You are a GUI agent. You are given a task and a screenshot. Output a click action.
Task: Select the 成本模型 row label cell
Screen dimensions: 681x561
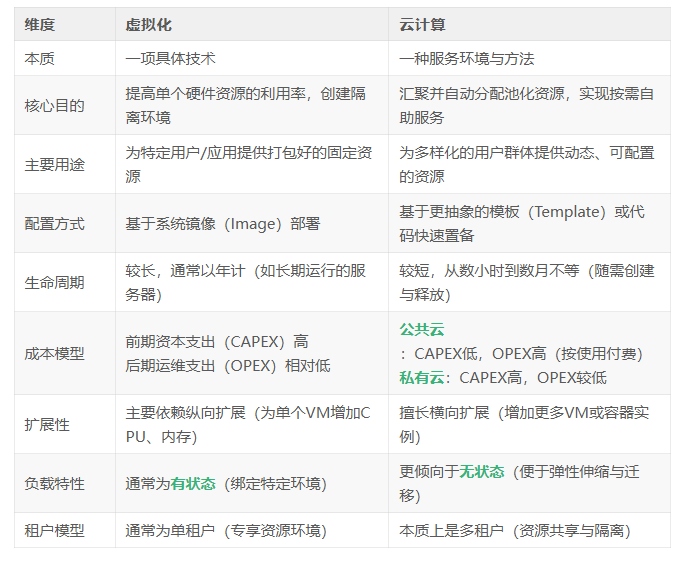tap(54, 353)
